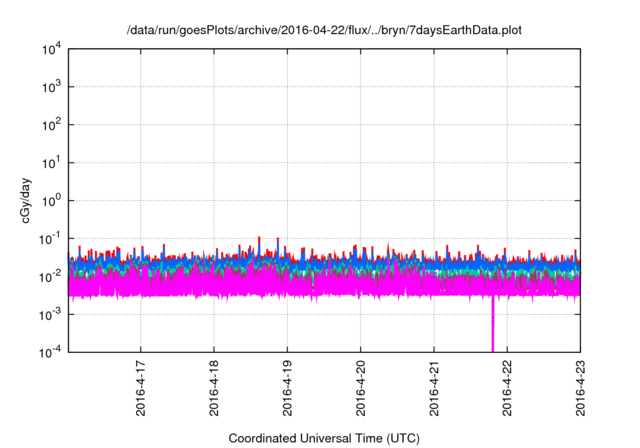Click the 10^3 y-axis tick label

click(x=52, y=87)
